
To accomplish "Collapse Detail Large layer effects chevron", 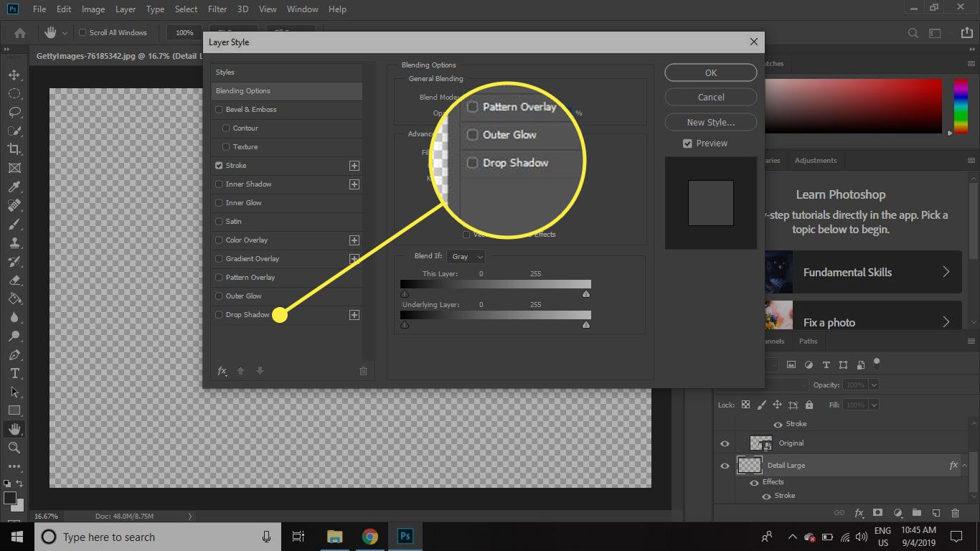I will [965, 466].
